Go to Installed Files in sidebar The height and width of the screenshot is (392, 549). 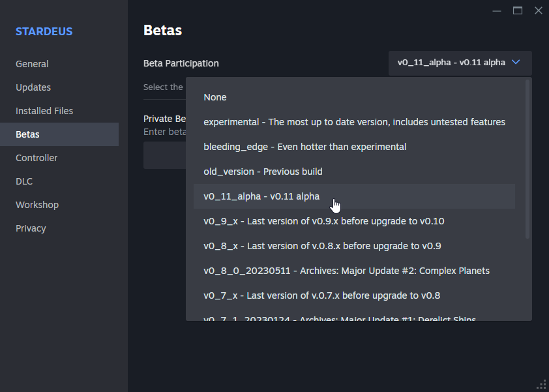point(44,111)
